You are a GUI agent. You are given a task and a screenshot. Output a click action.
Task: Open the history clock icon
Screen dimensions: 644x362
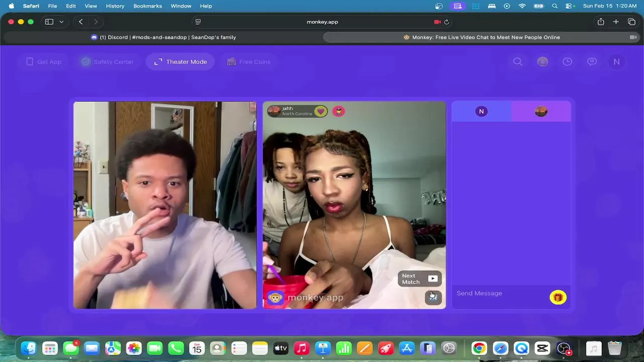coord(567,62)
